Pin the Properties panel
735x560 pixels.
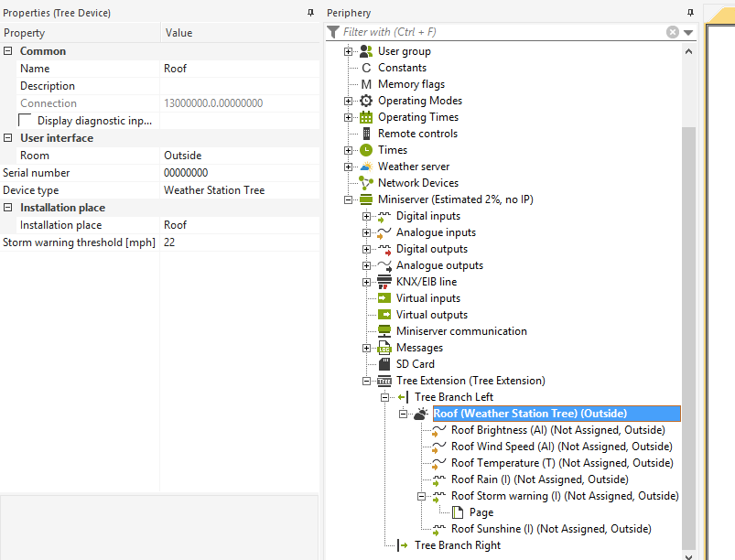(x=310, y=13)
